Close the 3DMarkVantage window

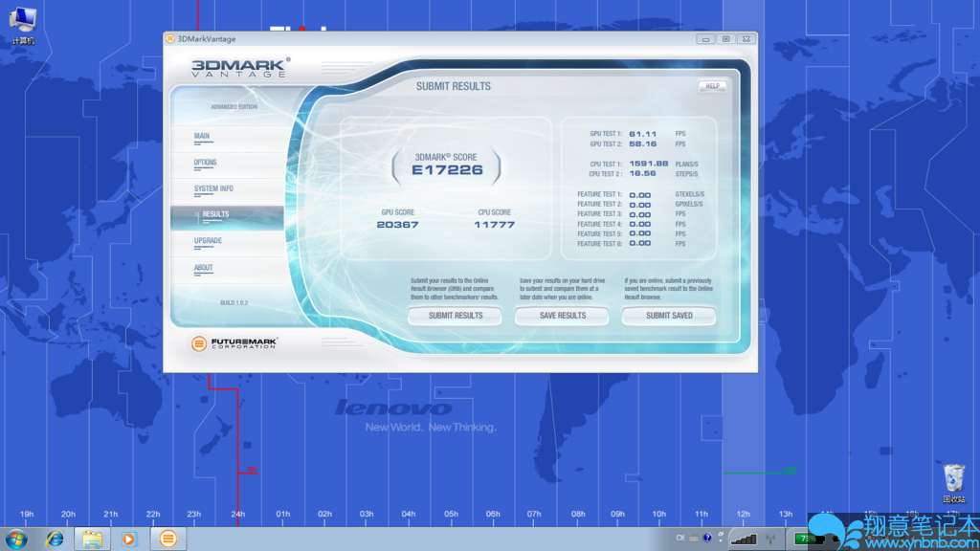pos(746,38)
